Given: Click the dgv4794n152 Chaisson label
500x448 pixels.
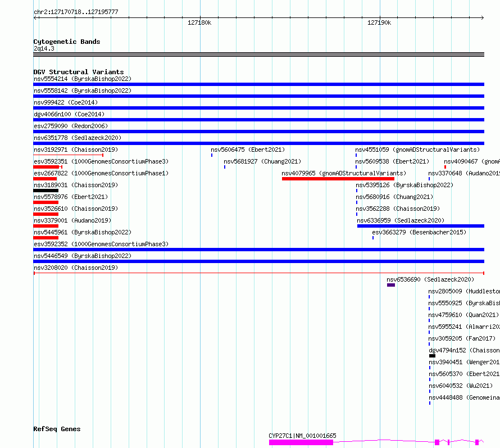Looking at the screenshot, I should tap(464, 350).
